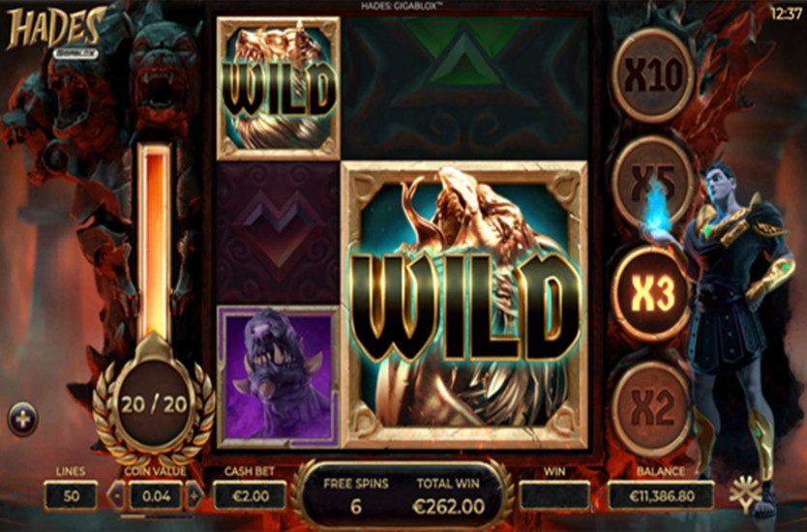This screenshot has height=532, width=807.
Task: Click the purple monster symbol
Action: [x=279, y=376]
